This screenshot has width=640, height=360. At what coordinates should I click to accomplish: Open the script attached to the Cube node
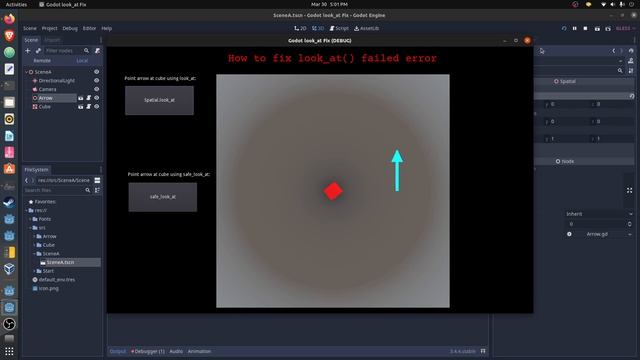89,107
